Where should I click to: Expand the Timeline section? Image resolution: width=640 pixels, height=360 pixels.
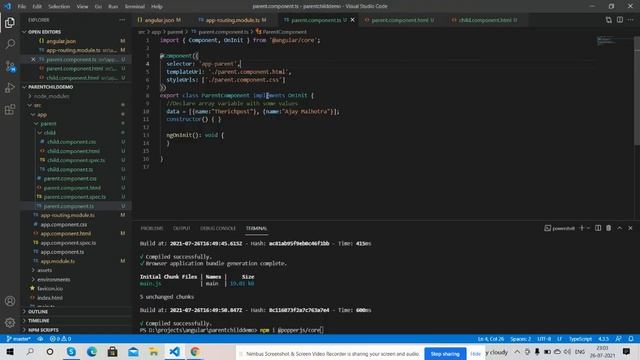pos(39,321)
